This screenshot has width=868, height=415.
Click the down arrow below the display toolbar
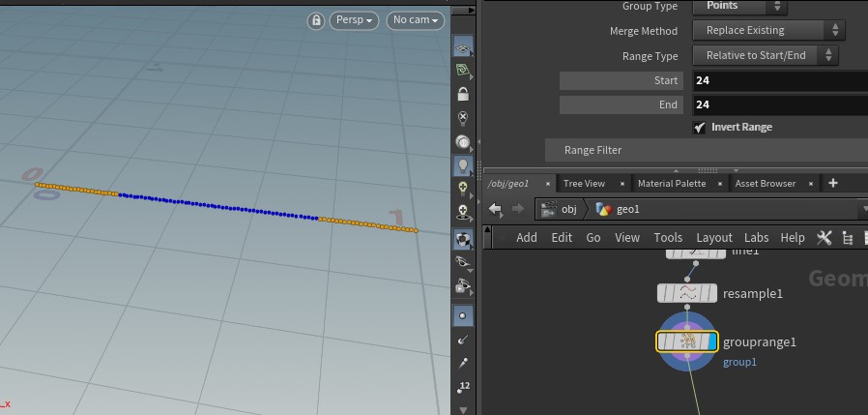[463, 409]
